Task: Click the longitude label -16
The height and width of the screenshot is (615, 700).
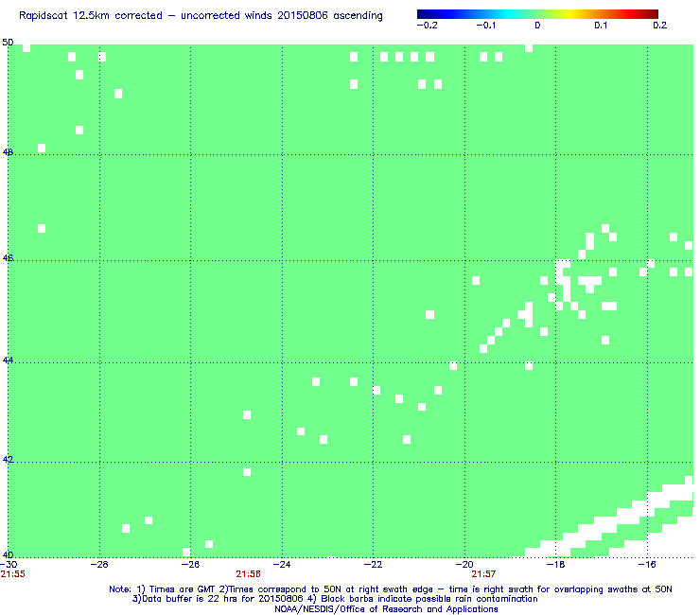Action: coord(647,565)
